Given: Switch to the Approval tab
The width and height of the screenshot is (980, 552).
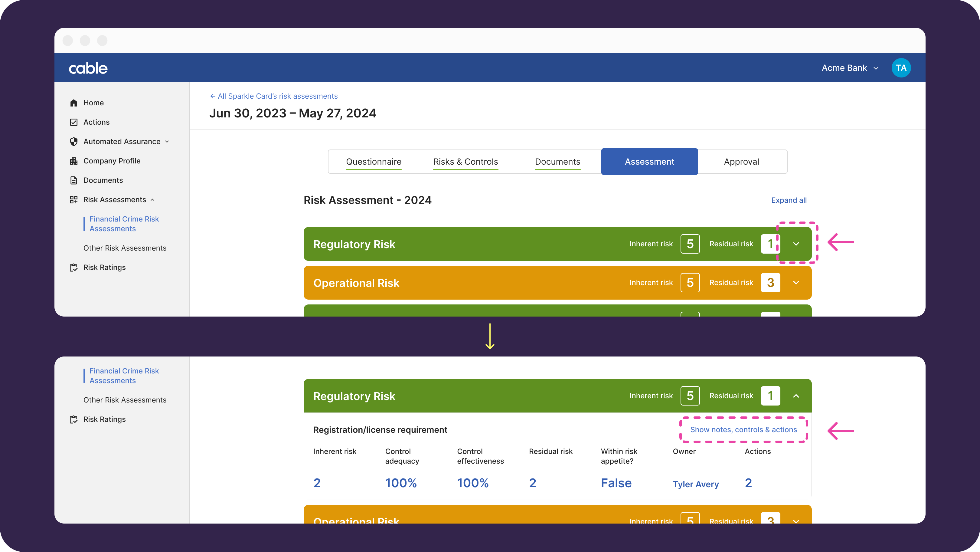Looking at the screenshot, I should (x=741, y=162).
